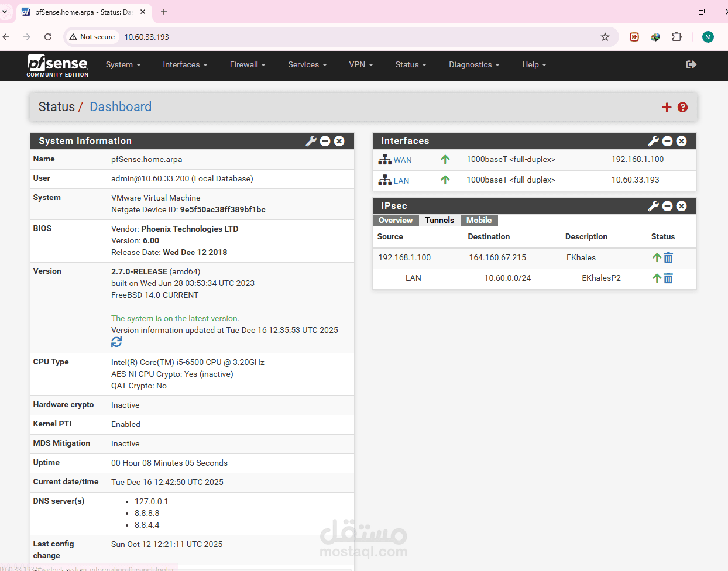Delete the EKhales tunnel via trash icon

tap(668, 257)
